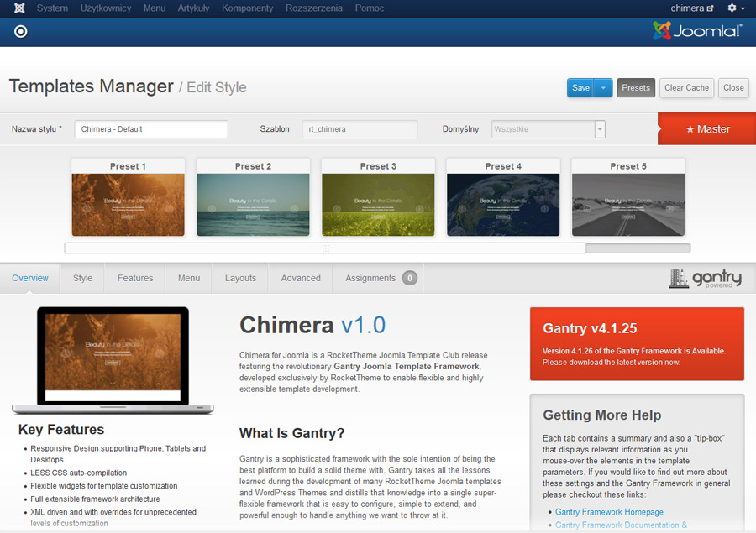
Task: Click the red Master badge
Action: [706, 128]
